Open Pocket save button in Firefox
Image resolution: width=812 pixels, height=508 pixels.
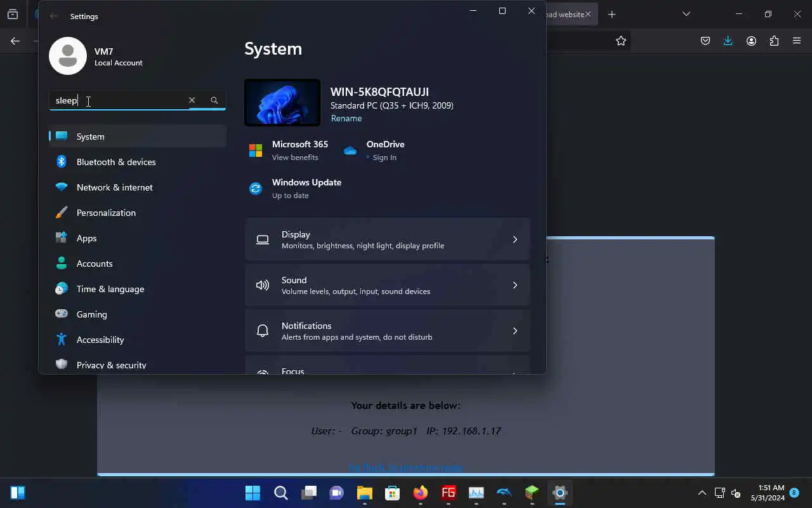pos(705,41)
